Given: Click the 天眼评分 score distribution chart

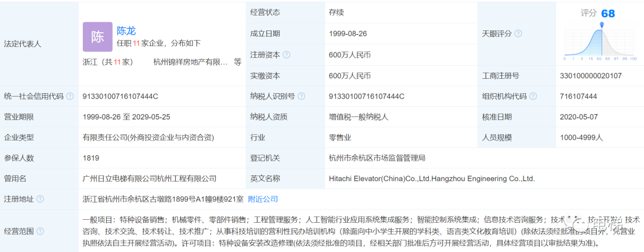Looking at the screenshot, I should pyautogui.click(x=600, y=42).
